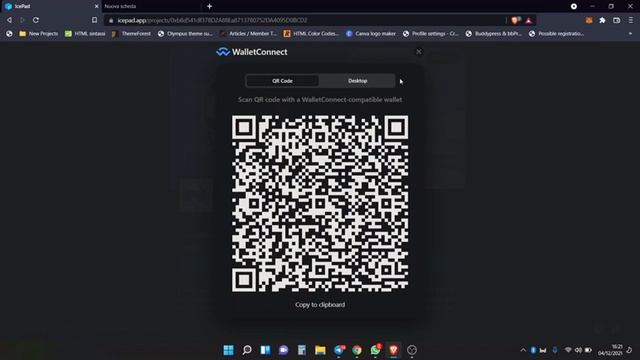
Task: Open the ThemeForest bookmark
Action: tap(131, 34)
